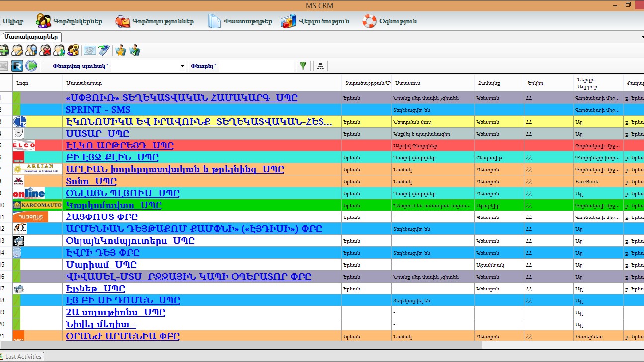Sort by the Մատակարար column header

click(x=202, y=83)
